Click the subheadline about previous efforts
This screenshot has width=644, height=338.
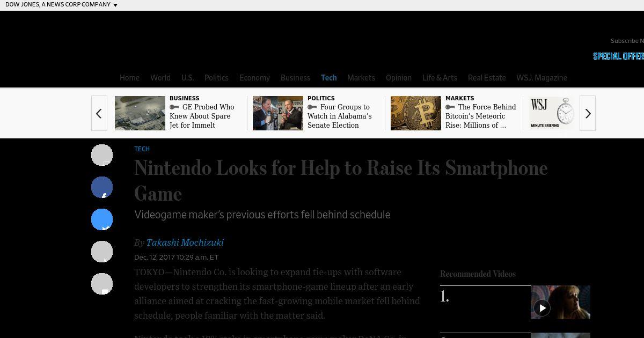point(262,215)
